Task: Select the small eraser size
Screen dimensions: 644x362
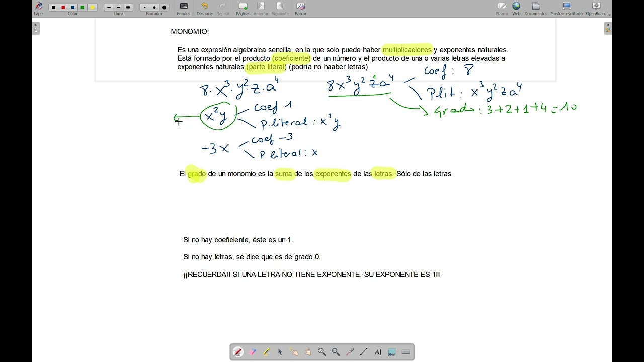Action: (x=145, y=8)
